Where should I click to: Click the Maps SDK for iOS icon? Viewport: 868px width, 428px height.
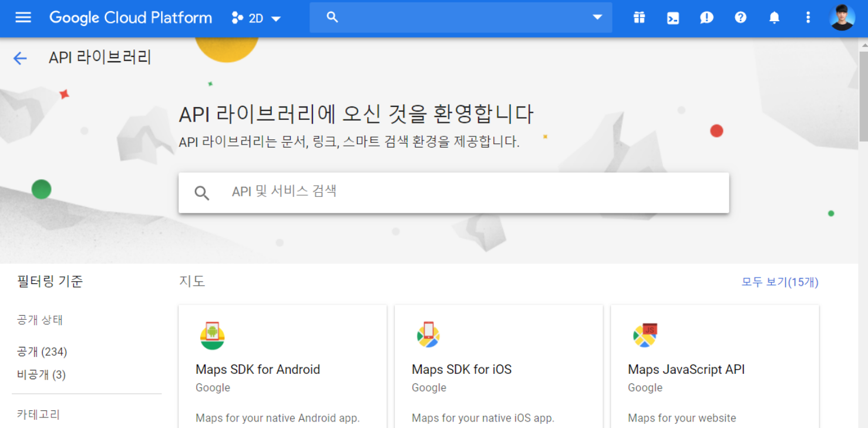[428, 335]
